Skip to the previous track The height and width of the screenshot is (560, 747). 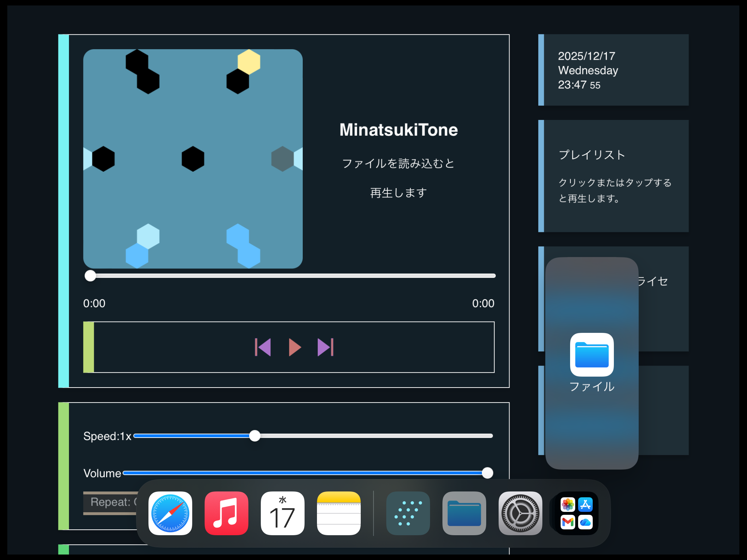pos(263,347)
